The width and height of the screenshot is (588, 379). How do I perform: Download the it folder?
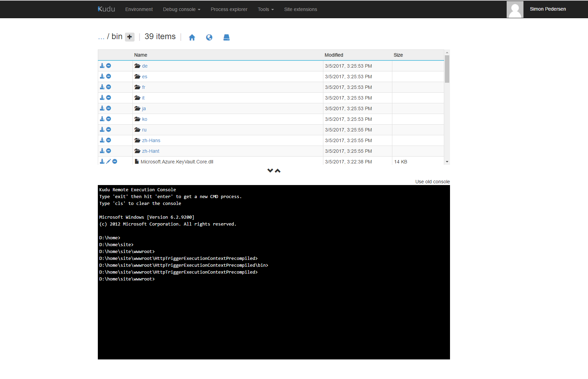(102, 97)
